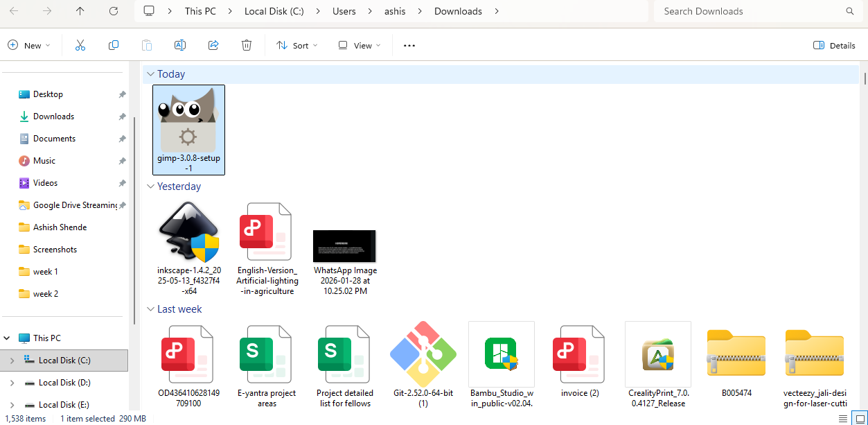Select the E-yantra project areas spreadsheet
This screenshot has height=425, width=868.
click(267, 365)
